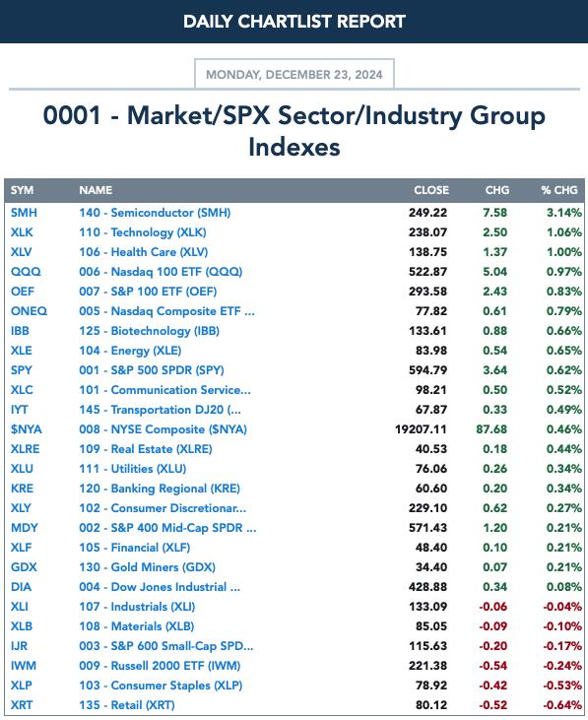Click the ONEQ ticker link

pos(29,311)
